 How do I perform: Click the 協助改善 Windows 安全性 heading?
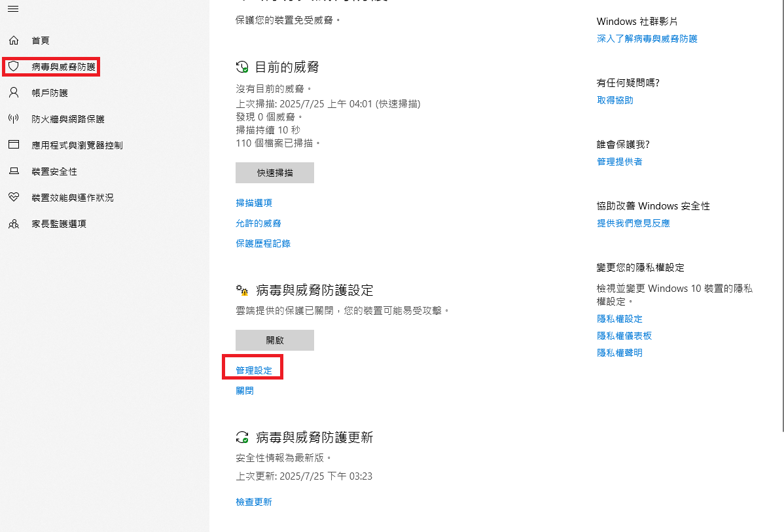click(653, 206)
